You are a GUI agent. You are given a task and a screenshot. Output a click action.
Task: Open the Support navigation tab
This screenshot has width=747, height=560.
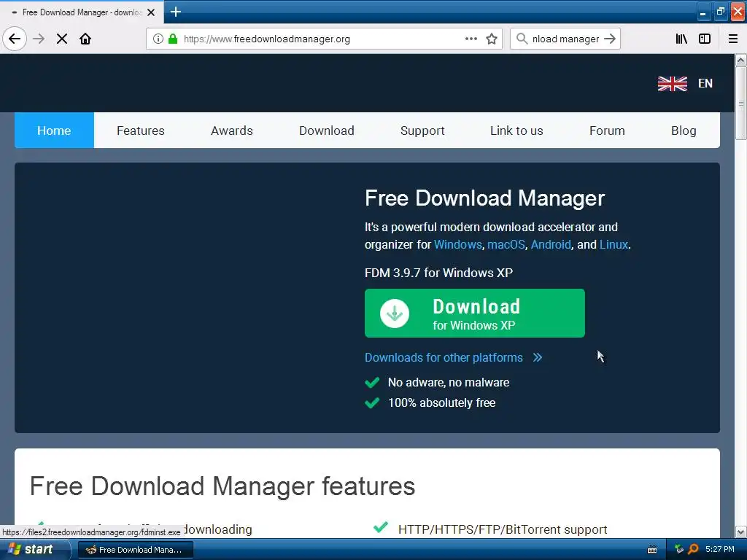click(422, 131)
